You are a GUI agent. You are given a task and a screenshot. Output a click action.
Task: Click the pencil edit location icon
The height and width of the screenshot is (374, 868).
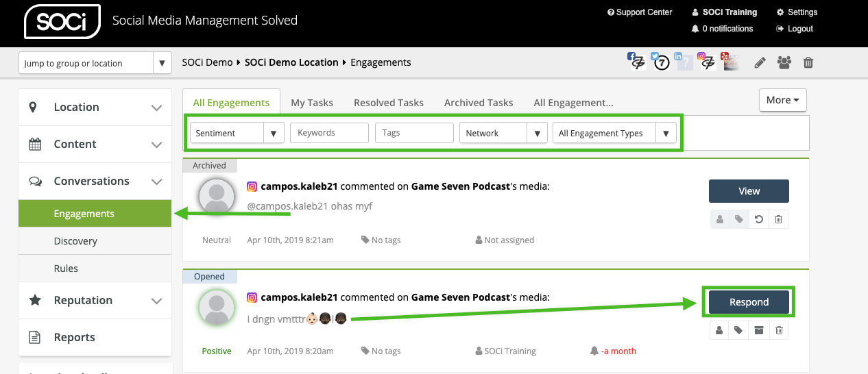[760, 63]
